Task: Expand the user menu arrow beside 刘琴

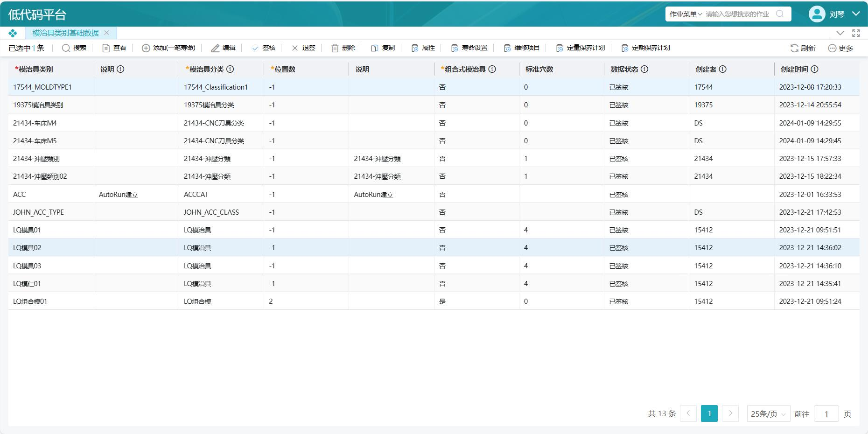Action: [856, 14]
